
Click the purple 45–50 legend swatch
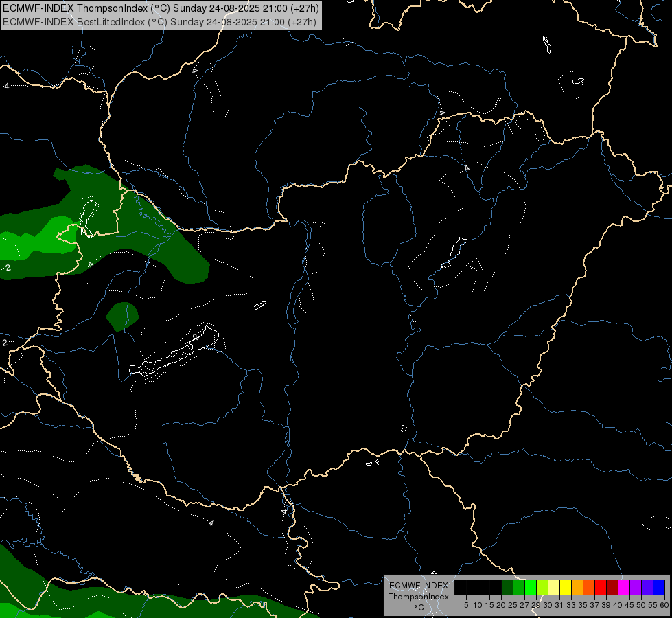point(636,587)
